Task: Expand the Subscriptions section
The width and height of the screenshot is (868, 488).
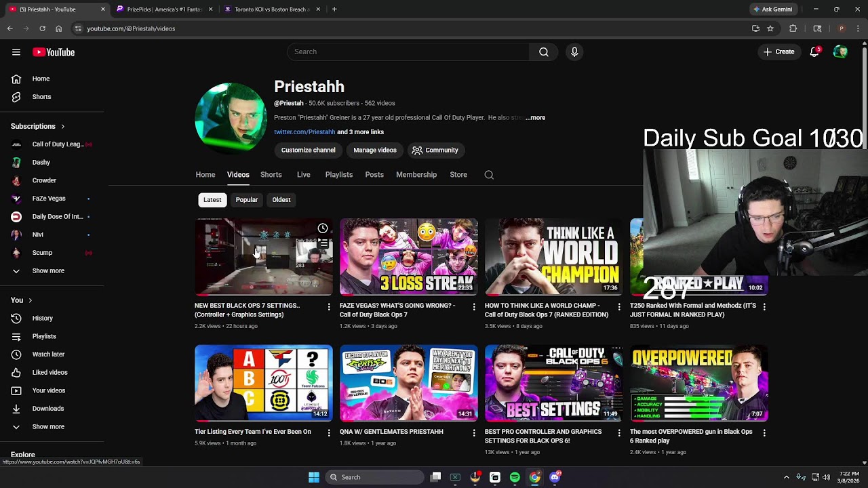Action: [x=38, y=127]
